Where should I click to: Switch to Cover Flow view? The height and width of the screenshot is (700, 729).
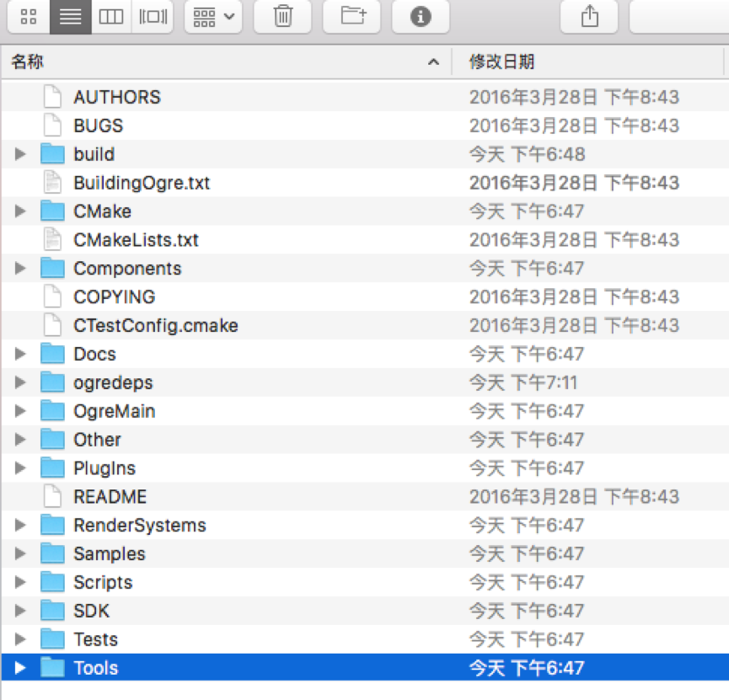(x=153, y=17)
